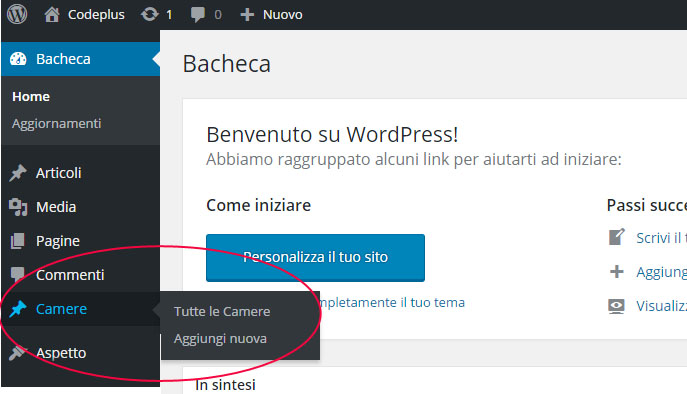This screenshot has height=394, width=687.
Task: Open the Aspetto menu item
Action: (x=61, y=353)
